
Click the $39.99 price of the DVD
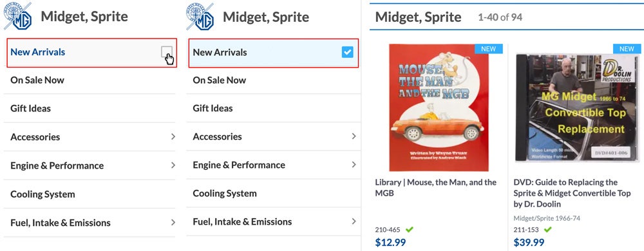pos(529,242)
